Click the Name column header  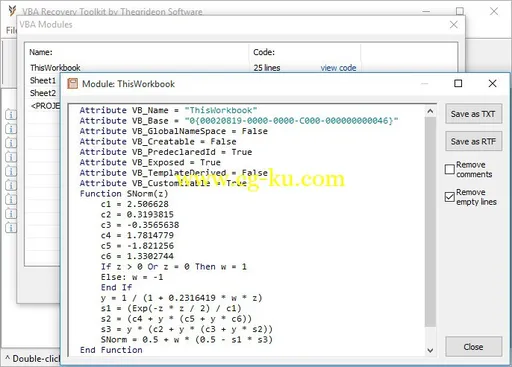pyautogui.click(x=41, y=52)
